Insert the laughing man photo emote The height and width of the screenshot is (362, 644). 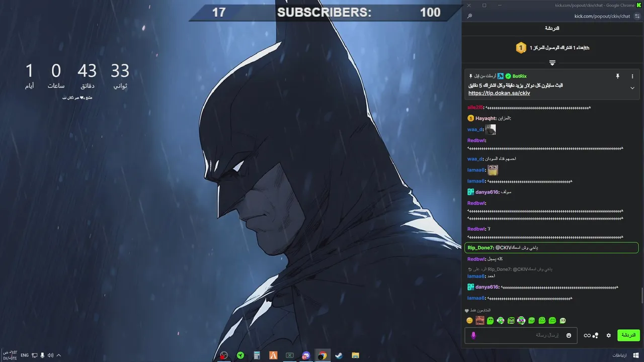click(480, 320)
